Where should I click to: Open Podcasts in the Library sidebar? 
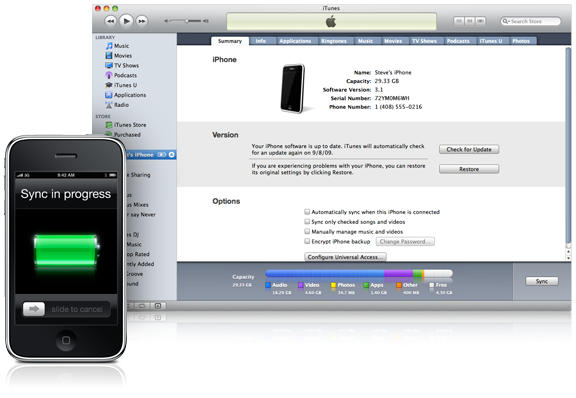pos(121,75)
